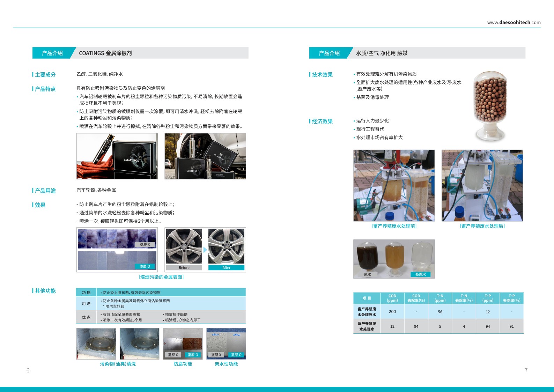Click the T-P (ppm) column header

click(488, 298)
